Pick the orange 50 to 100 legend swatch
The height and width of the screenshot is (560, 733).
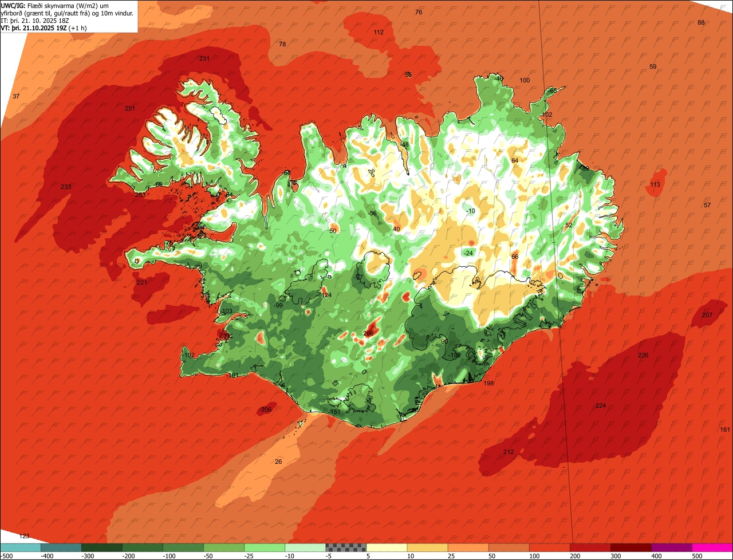[x=509, y=547]
